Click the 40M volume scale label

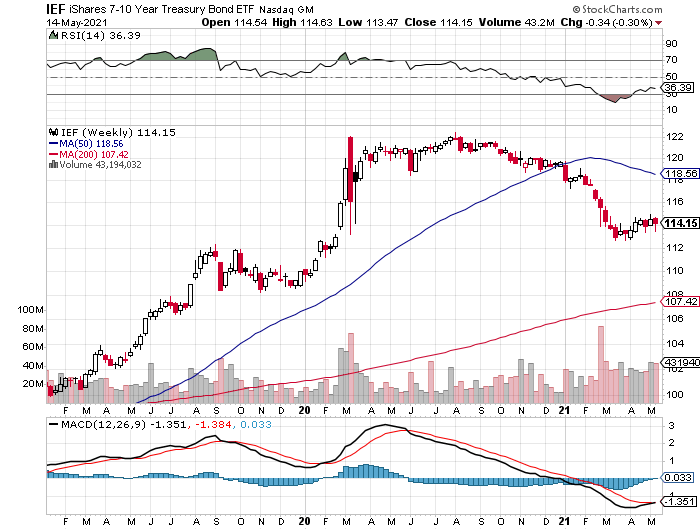point(33,365)
